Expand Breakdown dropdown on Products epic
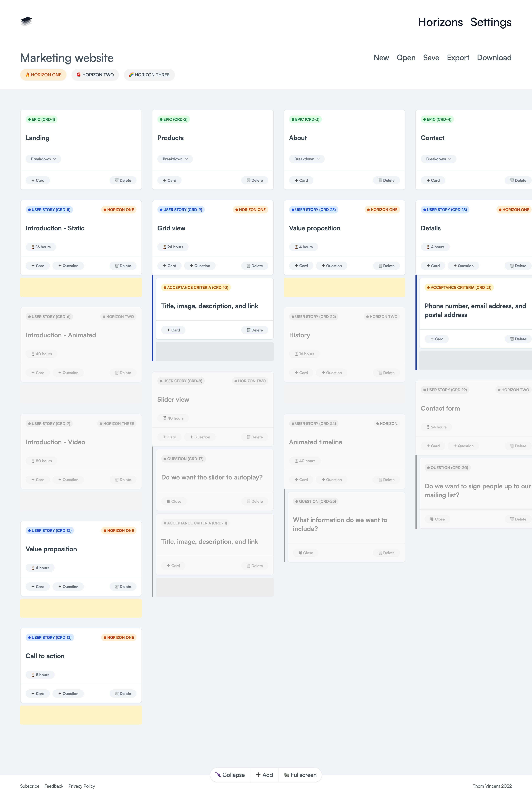The image size is (532, 797). [x=175, y=159]
